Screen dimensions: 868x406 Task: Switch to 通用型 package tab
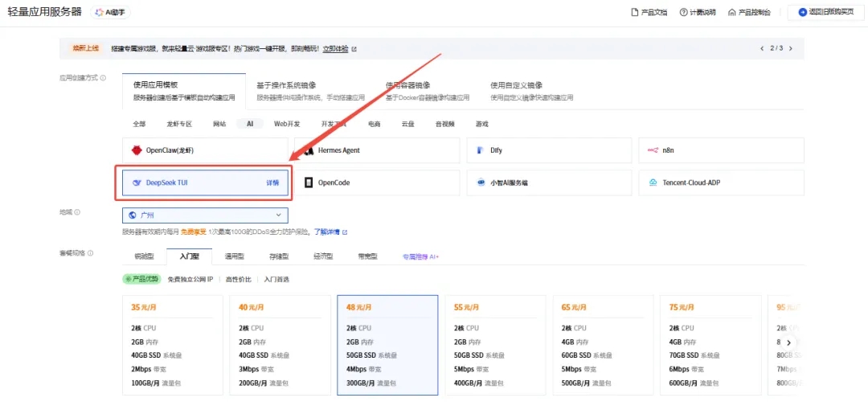point(234,257)
